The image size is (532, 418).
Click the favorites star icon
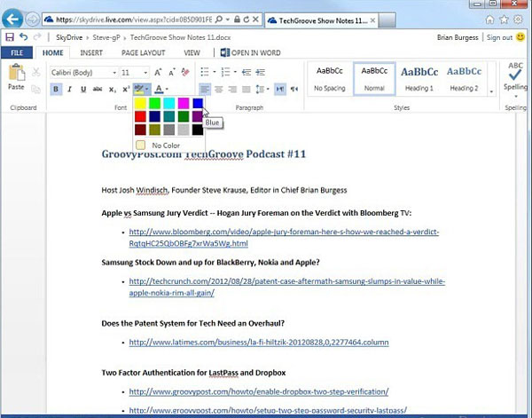point(504,20)
